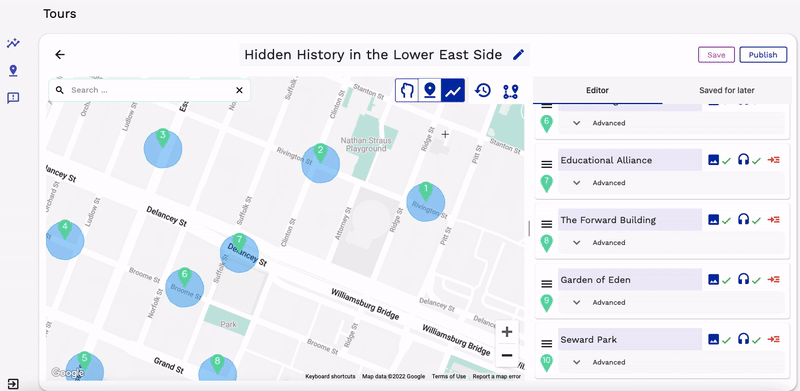The width and height of the screenshot is (800, 391).
Task: Select map marker 2
Action: tap(320, 153)
